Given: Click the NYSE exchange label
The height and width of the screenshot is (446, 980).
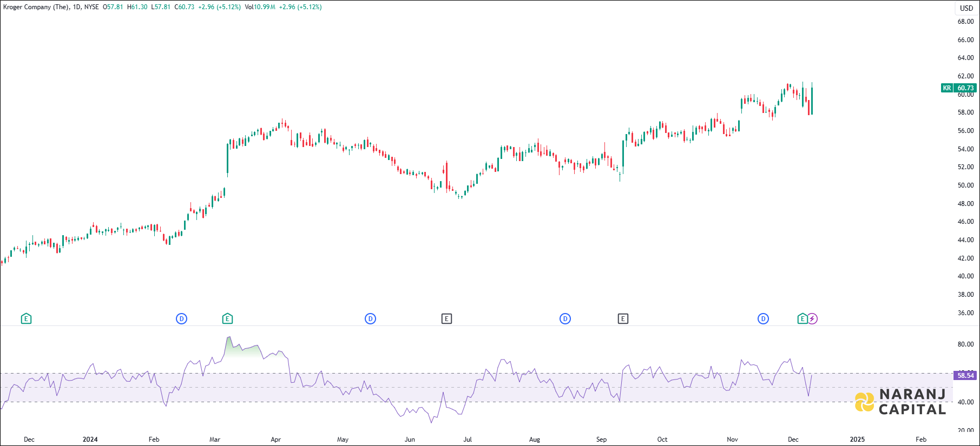Looking at the screenshot, I should [x=91, y=7].
